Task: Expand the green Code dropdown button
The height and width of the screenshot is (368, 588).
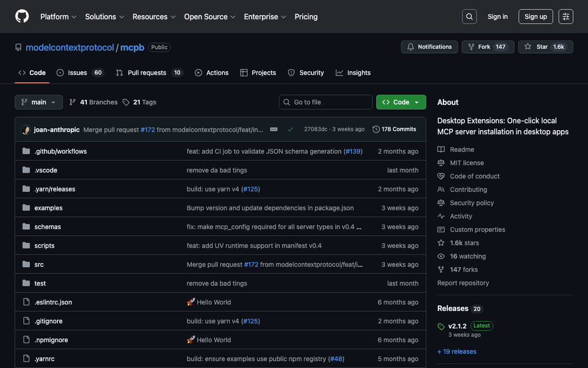Action: [x=401, y=102]
